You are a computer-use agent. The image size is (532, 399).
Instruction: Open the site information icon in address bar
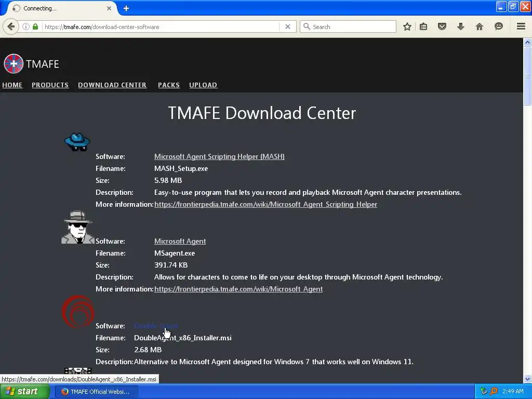point(26,26)
